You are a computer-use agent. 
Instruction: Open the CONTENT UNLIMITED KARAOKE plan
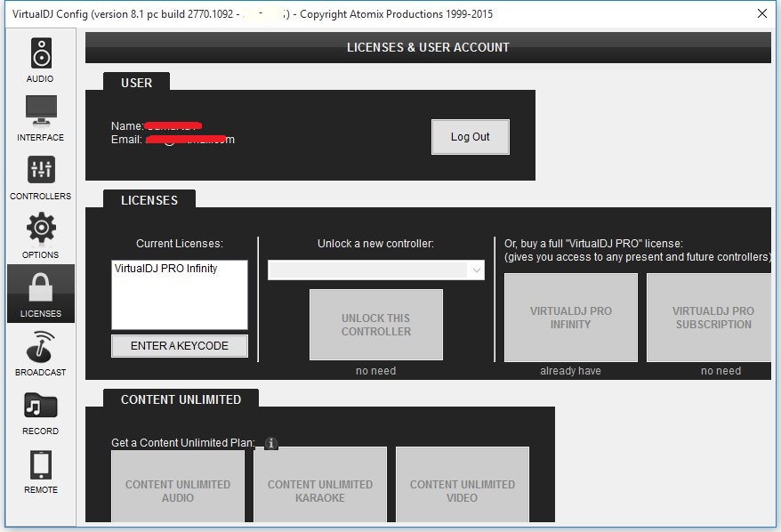[319, 484]
